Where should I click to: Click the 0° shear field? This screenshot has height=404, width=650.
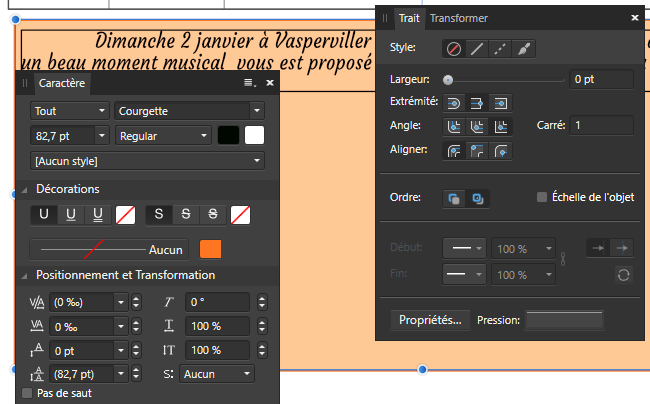[x=217, y=302]
